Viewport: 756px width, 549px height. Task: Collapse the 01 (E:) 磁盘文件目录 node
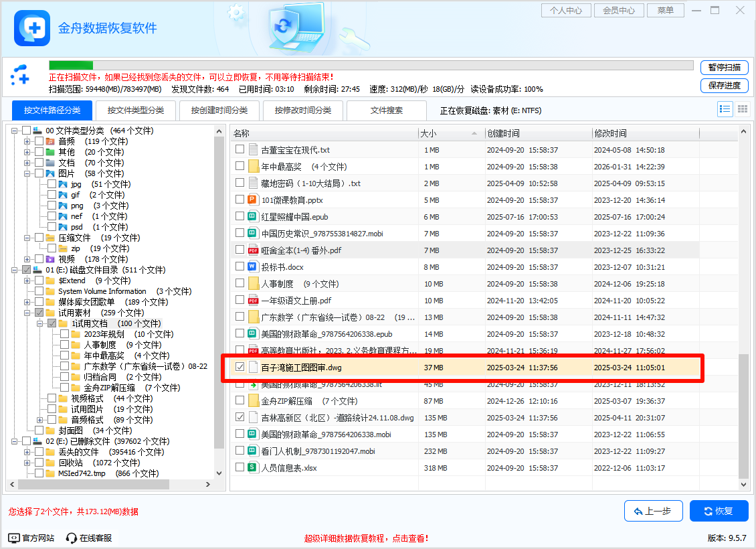pyautogui.click(x=15, y=270)
